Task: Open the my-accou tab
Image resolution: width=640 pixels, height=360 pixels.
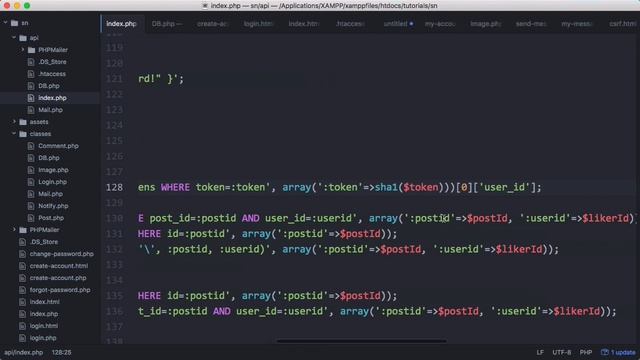Action: pos(440,24)
